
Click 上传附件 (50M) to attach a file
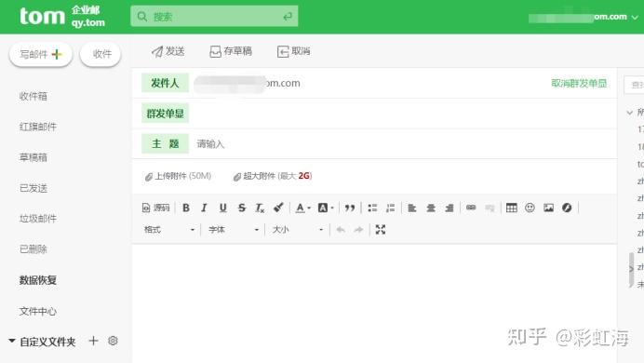[178, 176]
